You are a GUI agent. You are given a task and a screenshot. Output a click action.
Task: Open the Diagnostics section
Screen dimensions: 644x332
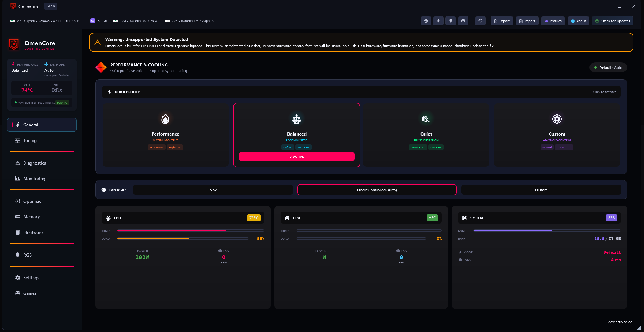pyautogui.click(x=42, y=163)
